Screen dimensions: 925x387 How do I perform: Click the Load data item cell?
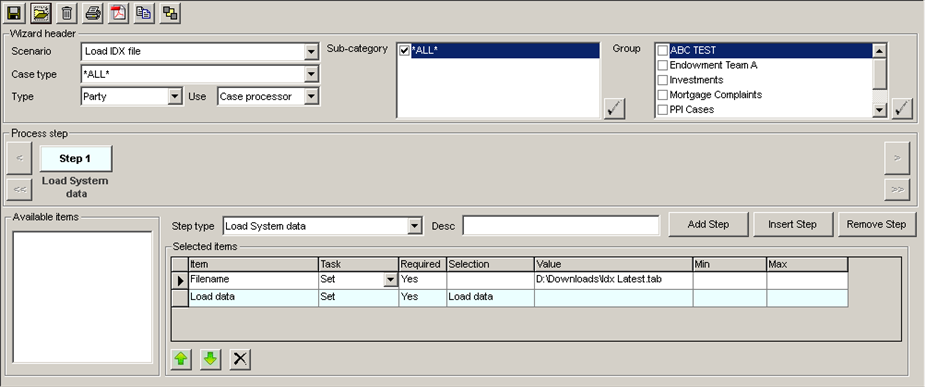[253, 297]
